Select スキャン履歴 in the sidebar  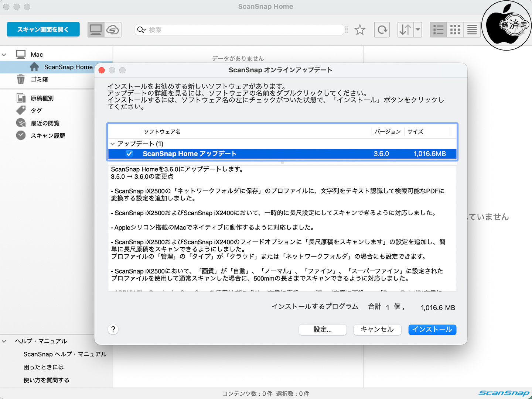point(48,136)
